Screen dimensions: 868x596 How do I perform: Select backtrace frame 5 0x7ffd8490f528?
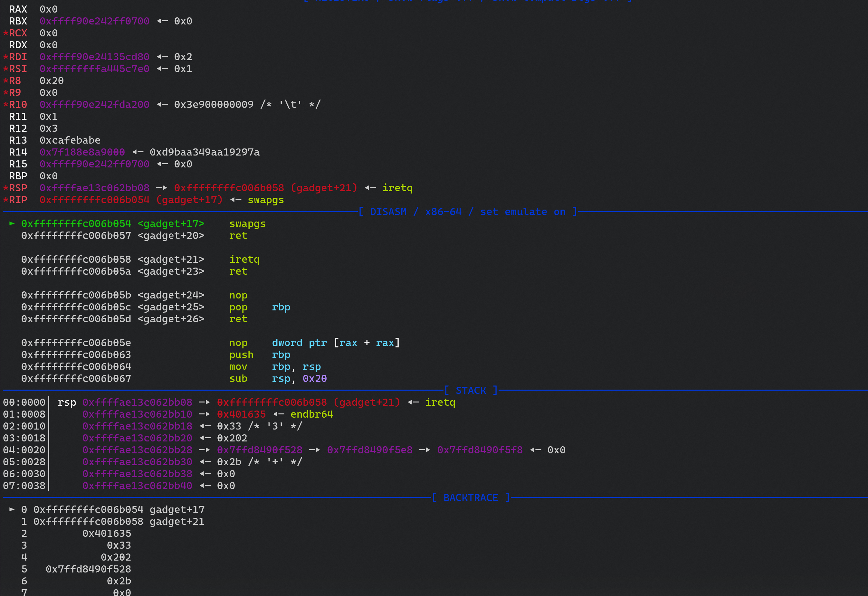click(x=89, y=570)
